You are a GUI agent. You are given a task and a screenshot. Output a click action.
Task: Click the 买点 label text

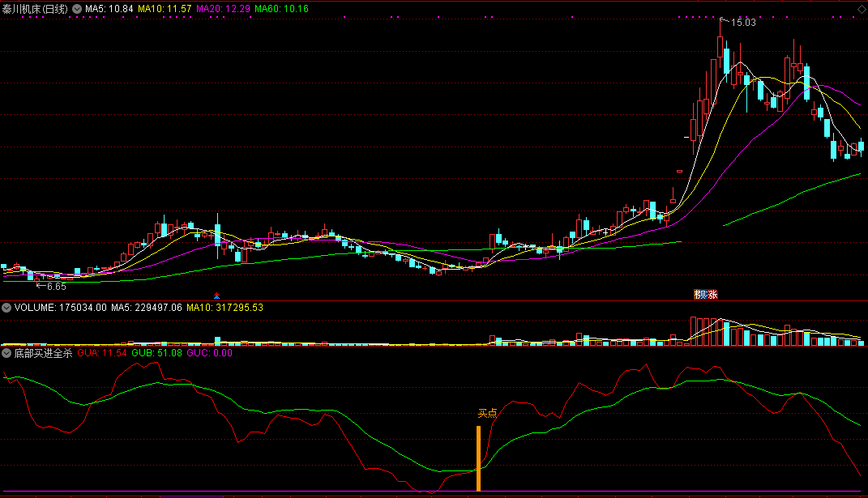(487, 413)
